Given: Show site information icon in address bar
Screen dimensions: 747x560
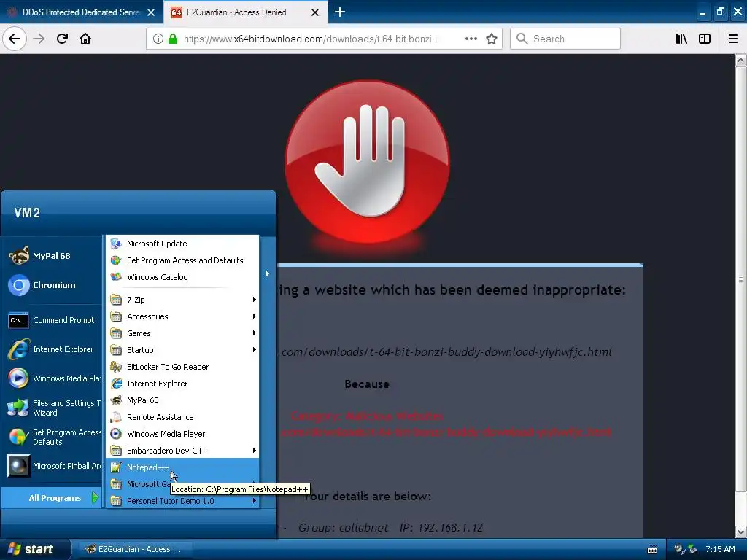Looking at the screenshot, I should 158,39.
